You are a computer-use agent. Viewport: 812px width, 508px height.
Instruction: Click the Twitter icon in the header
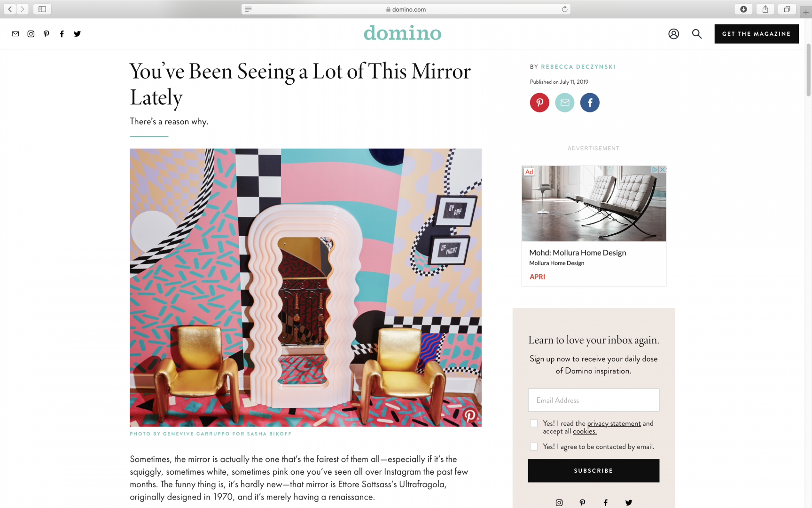(x=78, y=34)
